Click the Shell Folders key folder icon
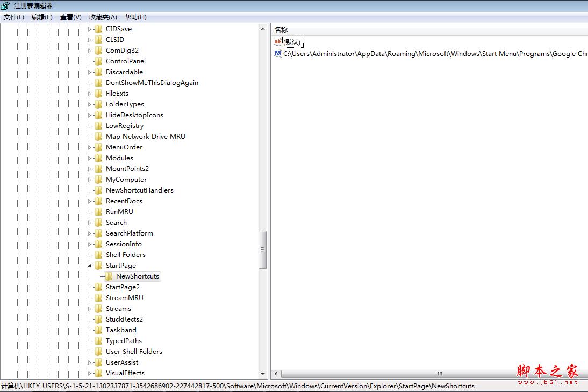This screenshot has height=392, width=588. click(98, 255)
